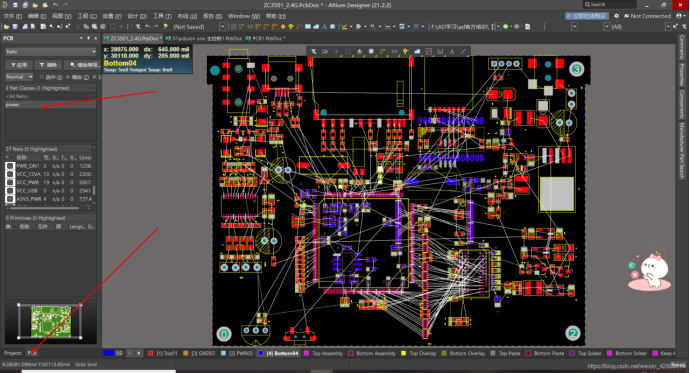Switch to the Projects panel tab at the bottom

click(13, 353)
